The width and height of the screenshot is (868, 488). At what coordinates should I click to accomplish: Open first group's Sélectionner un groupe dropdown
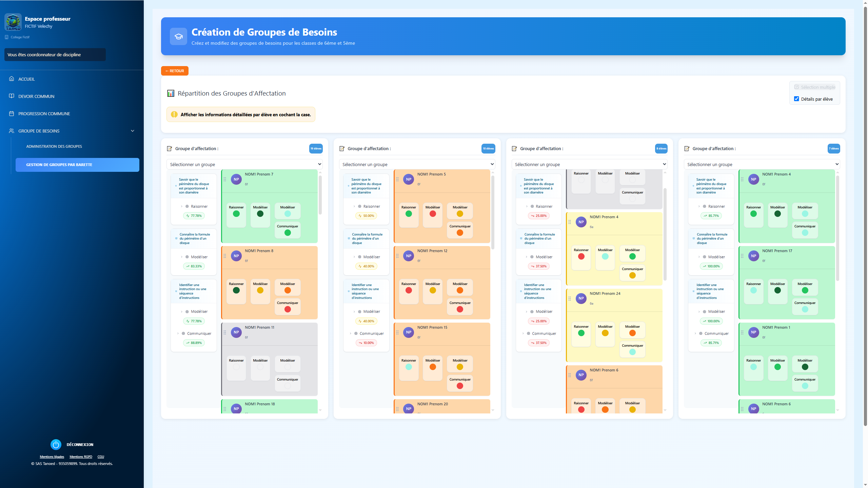tap(244, 164)
